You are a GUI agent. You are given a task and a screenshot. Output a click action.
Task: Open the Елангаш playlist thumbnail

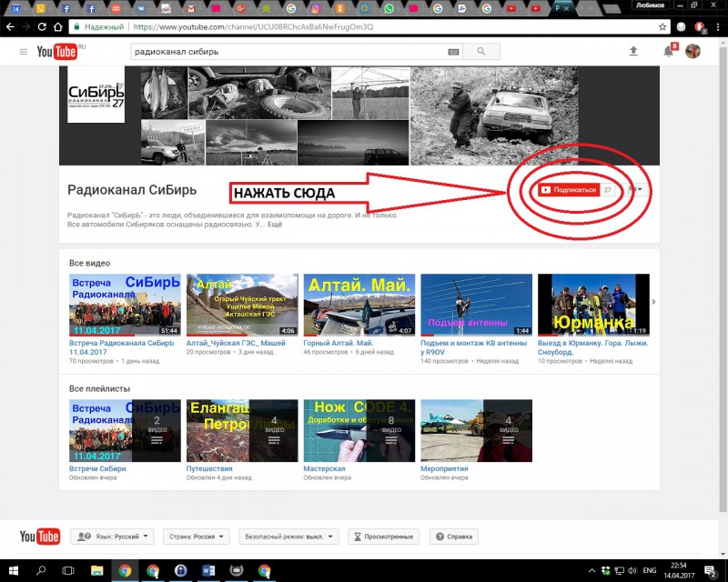click(x=242, y=431)
